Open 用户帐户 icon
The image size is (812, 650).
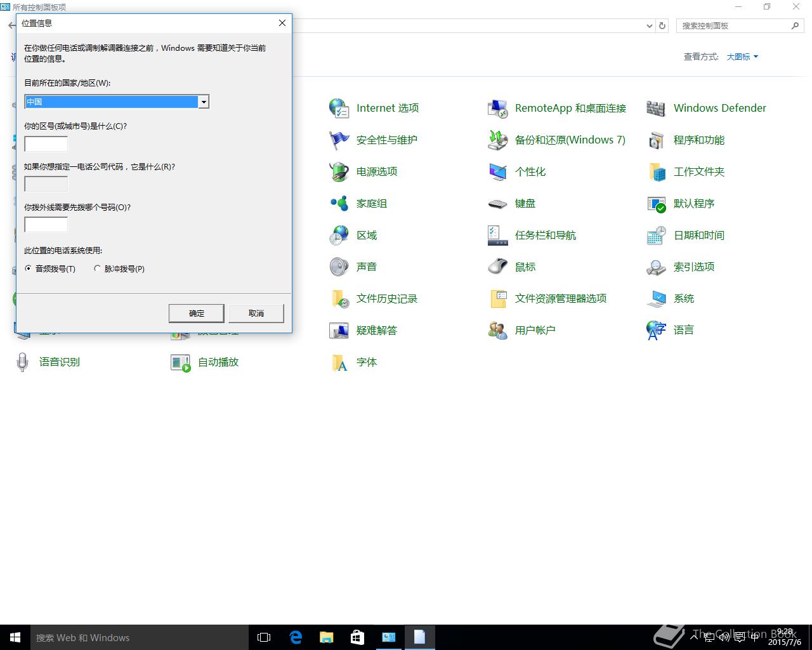(497, 330)
